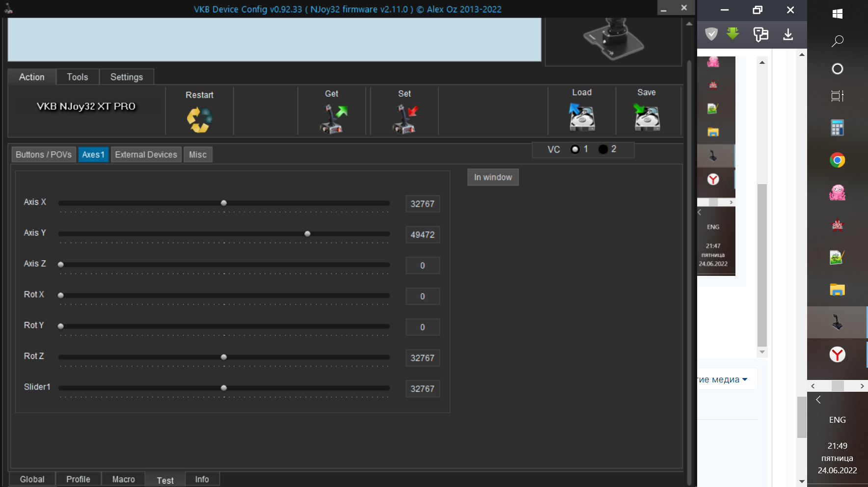The height and width of the screenshot is (487, 868).
Task: Click the In window button
Action: coord(493,177)
